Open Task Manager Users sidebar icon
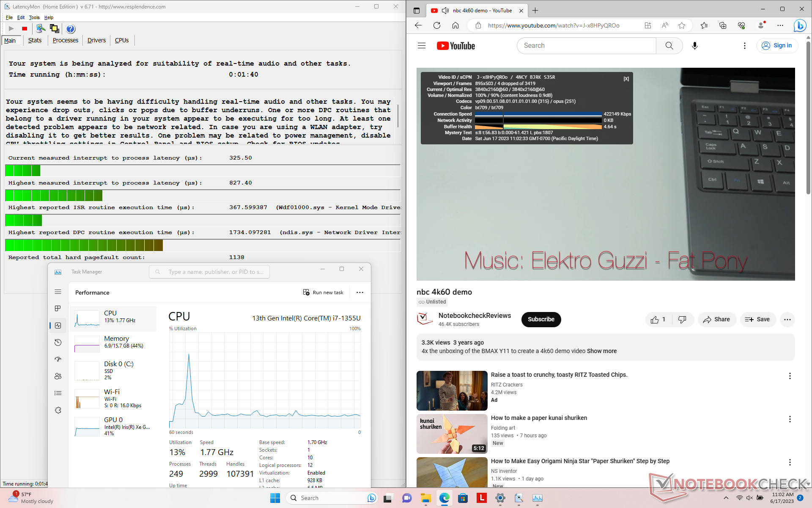This screenshot has height=508, width=812. 58,376
